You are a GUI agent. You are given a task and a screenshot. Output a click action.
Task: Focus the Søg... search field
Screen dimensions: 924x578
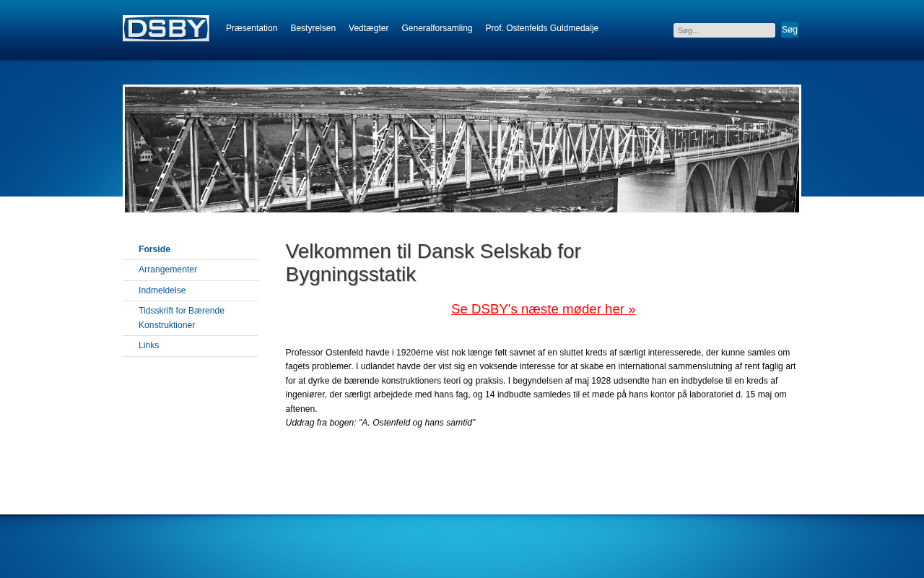click(x=723, y=30)
